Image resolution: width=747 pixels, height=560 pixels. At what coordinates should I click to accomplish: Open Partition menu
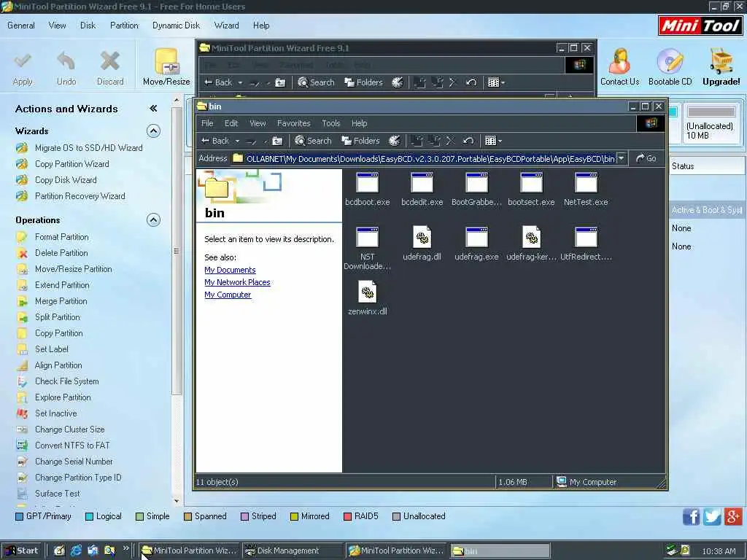coord(124,26)
